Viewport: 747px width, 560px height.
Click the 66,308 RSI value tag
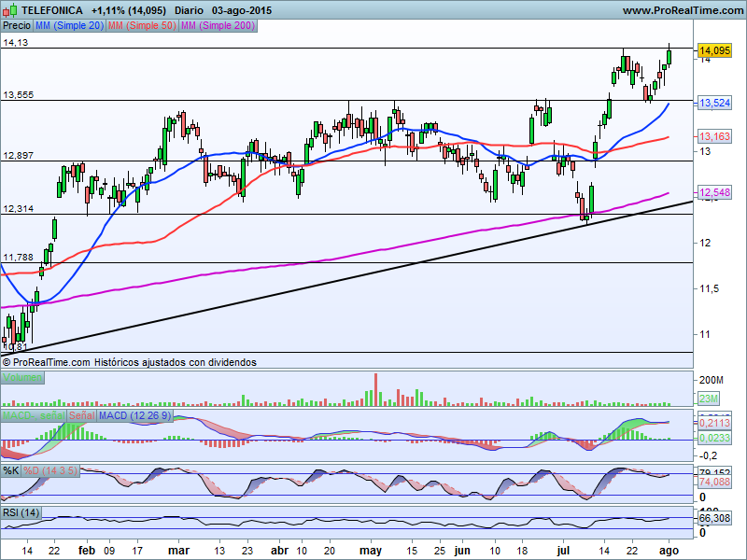[x=714, y=517]
